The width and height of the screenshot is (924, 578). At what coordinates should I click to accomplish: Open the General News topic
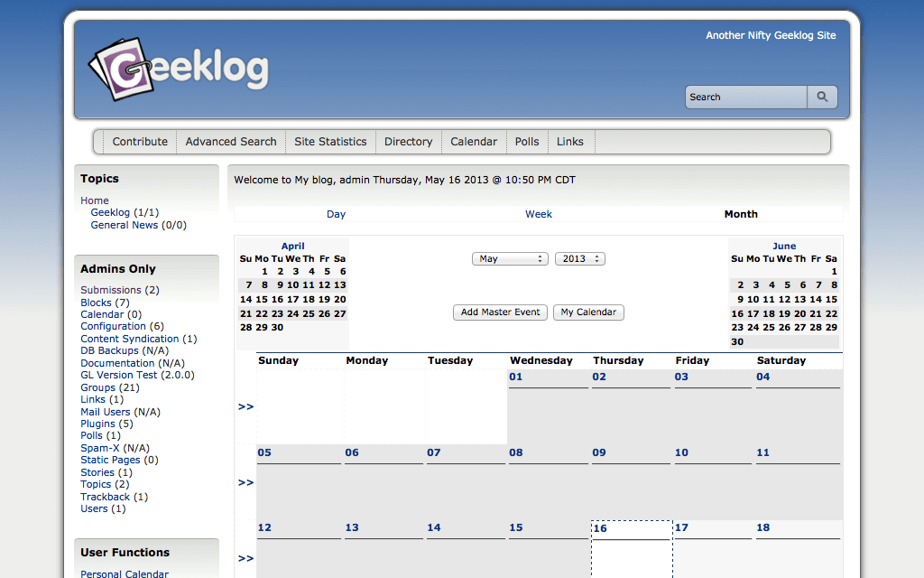coord(124,225)
